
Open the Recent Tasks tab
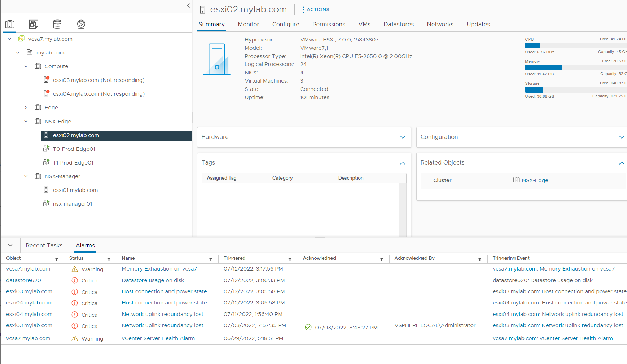coord(44,245)
